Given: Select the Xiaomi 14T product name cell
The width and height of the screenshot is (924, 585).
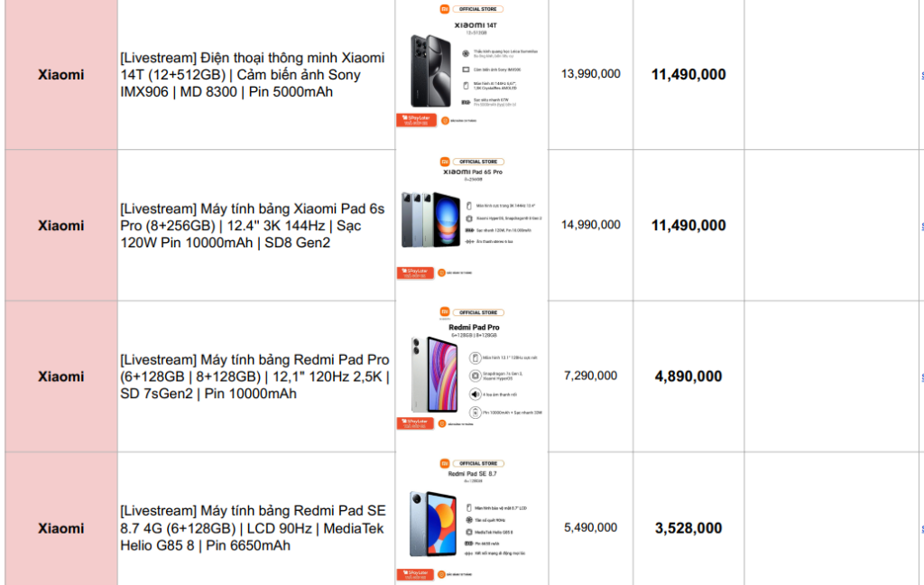Looking at the screenshot, I should pos(255,75).
